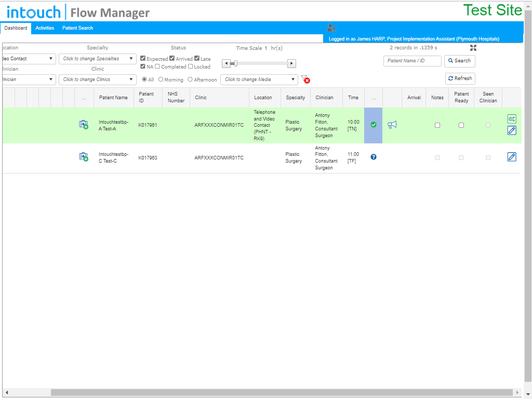The height and width of the screenshot is (399, 532).
Task: Toggle the NA status checkbox
Action: click(x=143, y=66)
